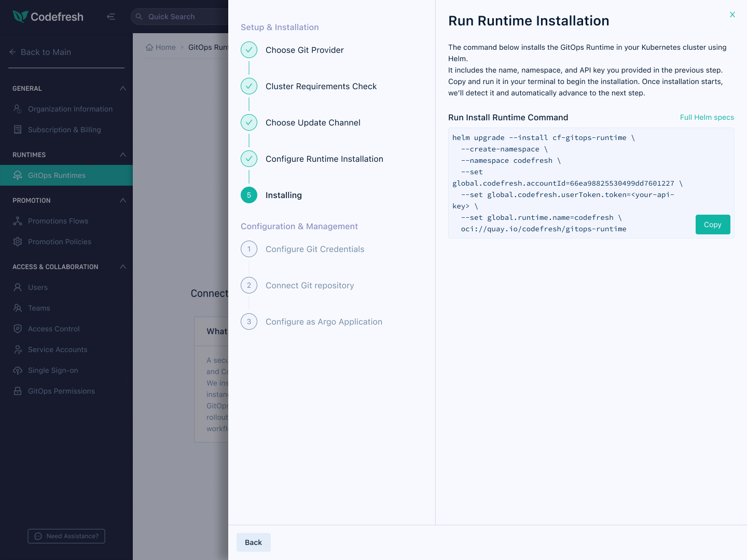The height and width of the screenshot is (560, 747).
Task: Go to the Users page
Action: coord(66,287)
